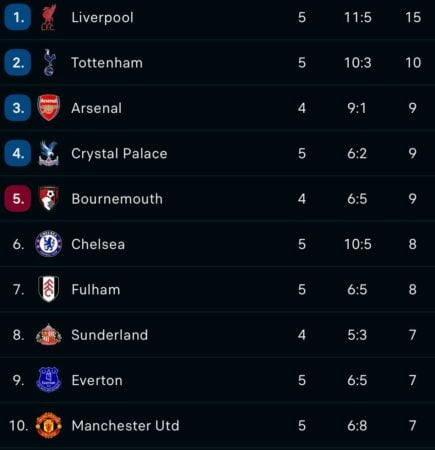Open the Liverpool club crest

point(49,17)
